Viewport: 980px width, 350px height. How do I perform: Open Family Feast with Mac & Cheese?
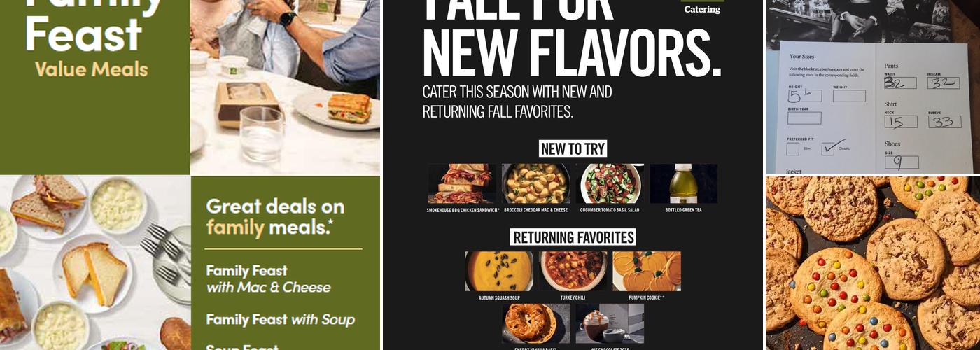point(268,279)
